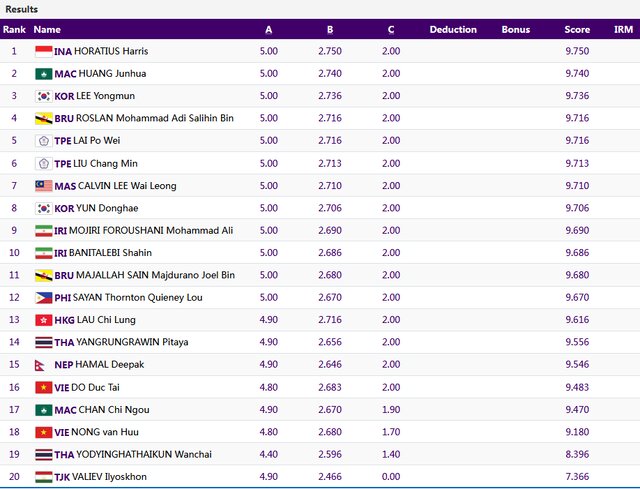Click the Hong Kong flag beside LAU Chi Lung
This screenshot has height=489, width=640.
[x=43, y=320]
